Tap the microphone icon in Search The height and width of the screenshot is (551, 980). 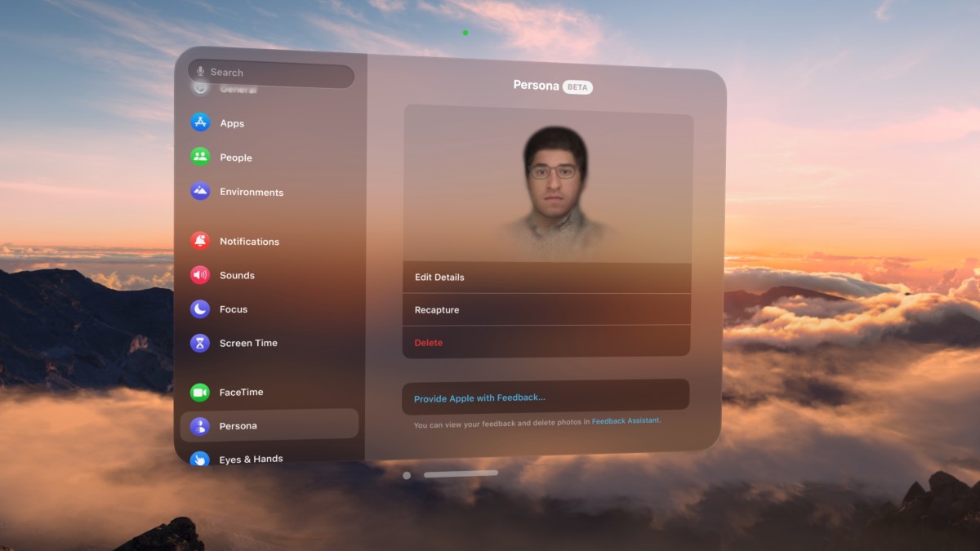click(x=201, y=72)
